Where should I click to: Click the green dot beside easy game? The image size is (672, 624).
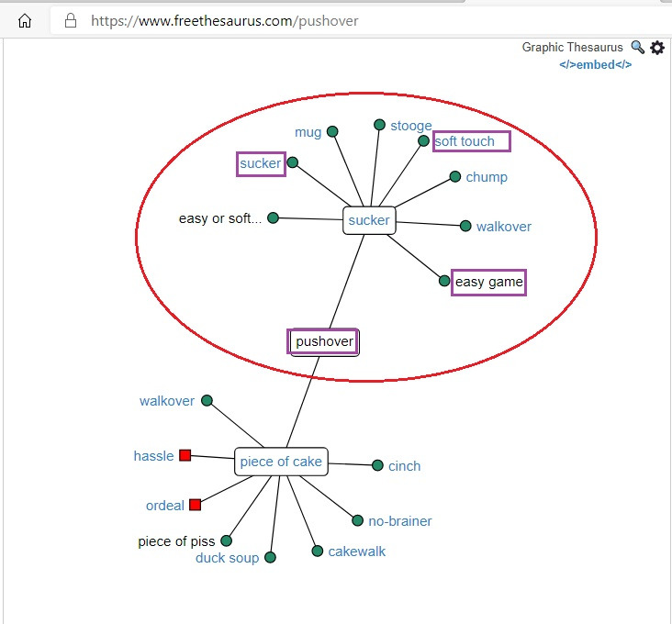tap(444, 281)
